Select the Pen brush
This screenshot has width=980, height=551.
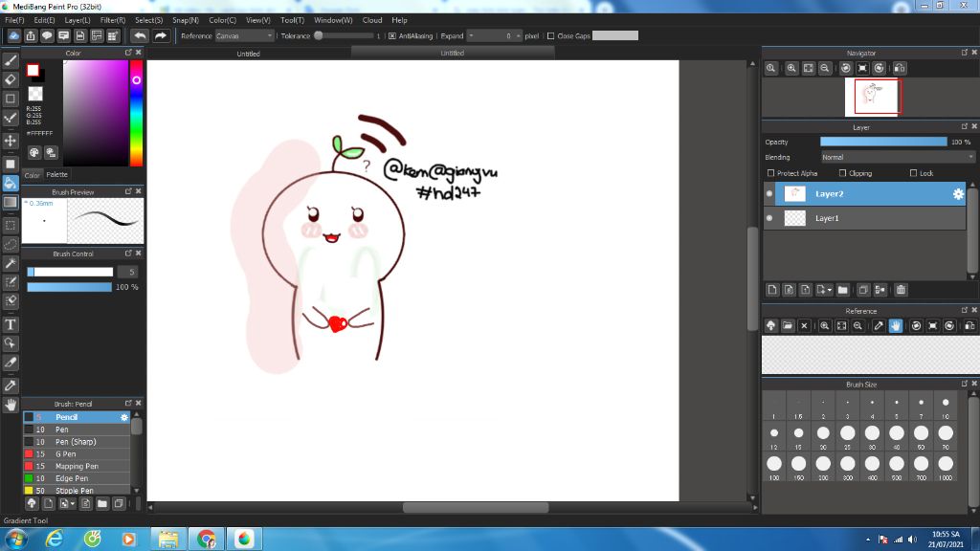coord(77,430)
